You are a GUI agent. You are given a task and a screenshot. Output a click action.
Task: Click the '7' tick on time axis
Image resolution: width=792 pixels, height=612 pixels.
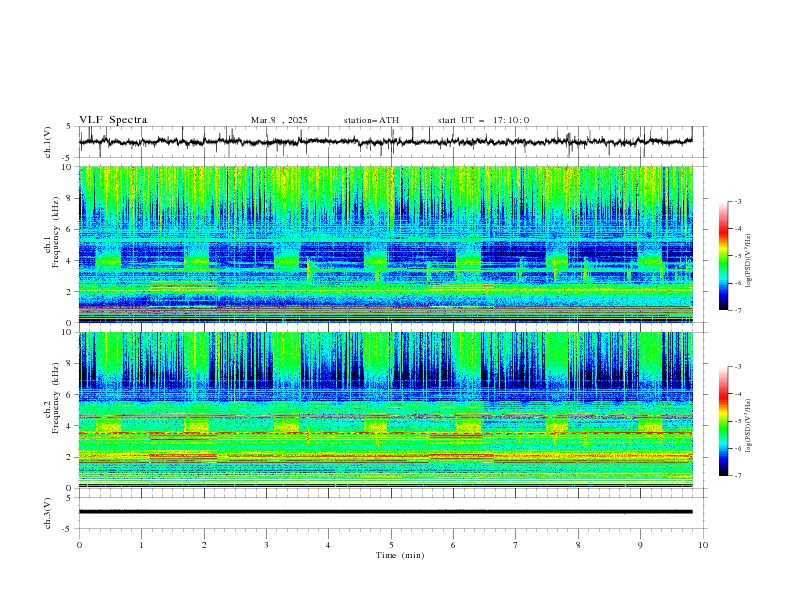(x=516, y=545)
